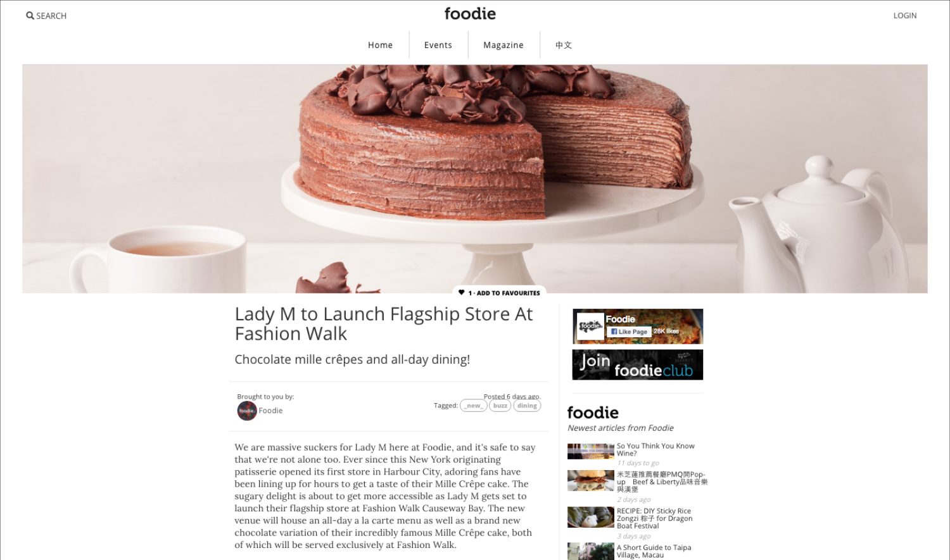Image resolution: width=950 pixels, height=560 pixels.
Task: Click the Facebook Like Page button
Action: (x=629, y=332)
